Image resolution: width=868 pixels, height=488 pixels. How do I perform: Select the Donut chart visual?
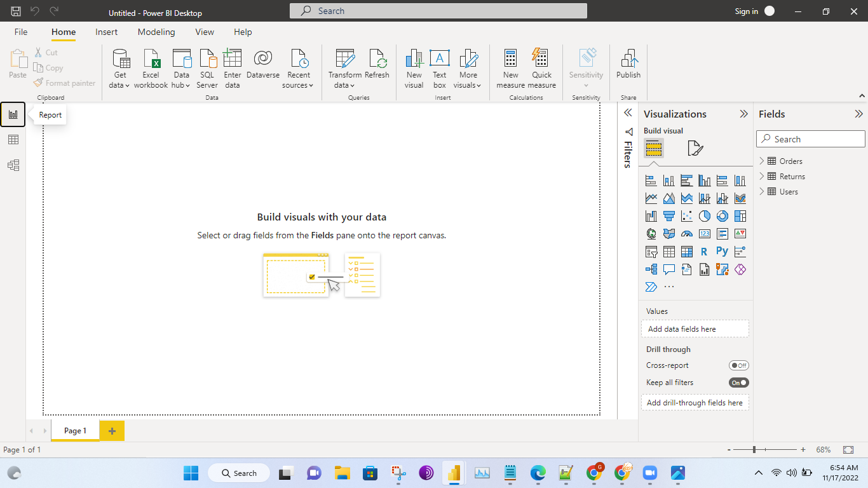point(722,217)
